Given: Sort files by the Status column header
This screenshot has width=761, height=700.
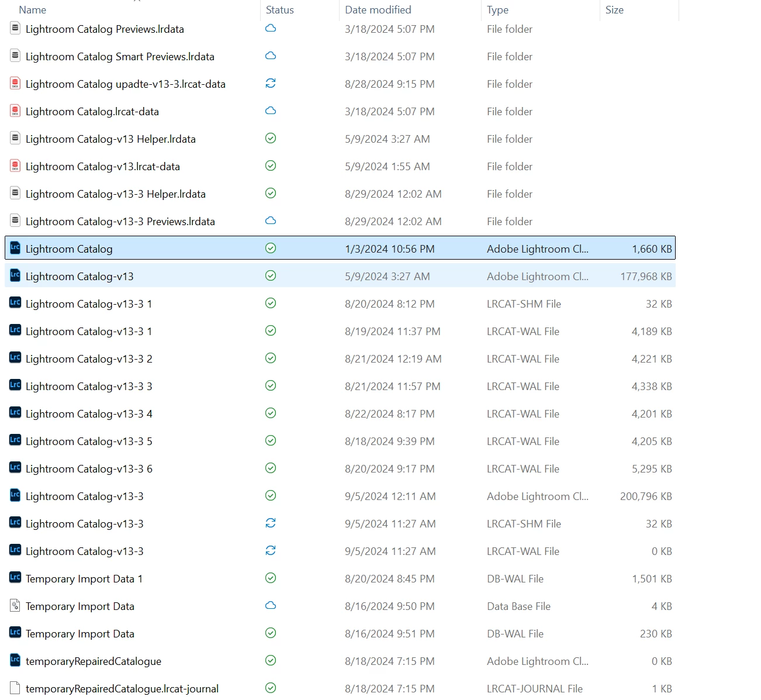Looking at the screenshot, I should click(280, 10).
